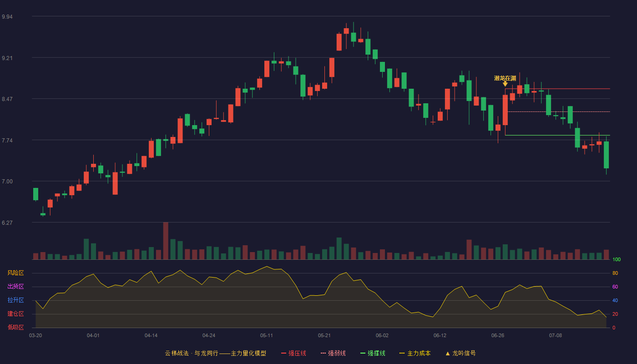
Task: Toggle the 龙吟信号 legend item
Action: coord(460,353)
